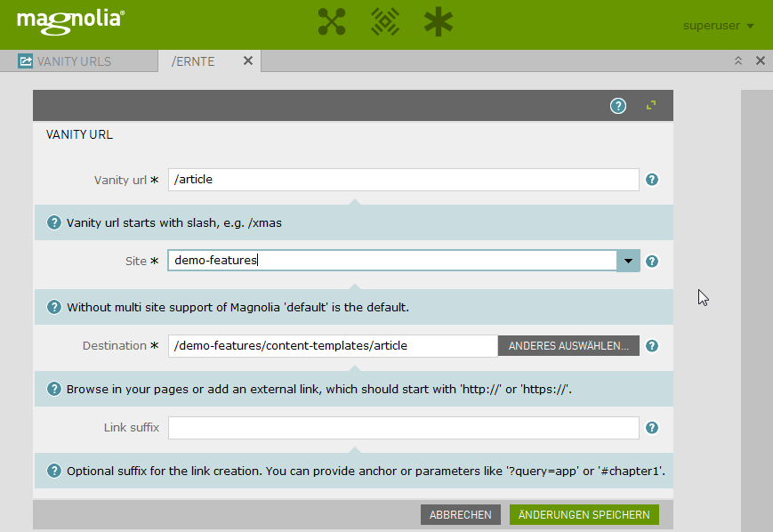Show help for Site field
Image resolution: width=773 pixels, height=532 pixels.
pyautogui.click(x=652, y=262)
